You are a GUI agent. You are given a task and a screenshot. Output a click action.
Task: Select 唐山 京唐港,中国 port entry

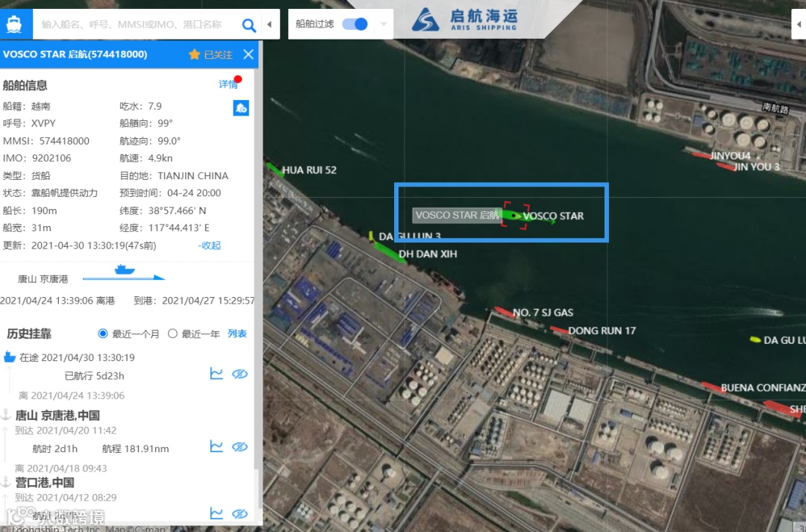click(x=57, y=415)
